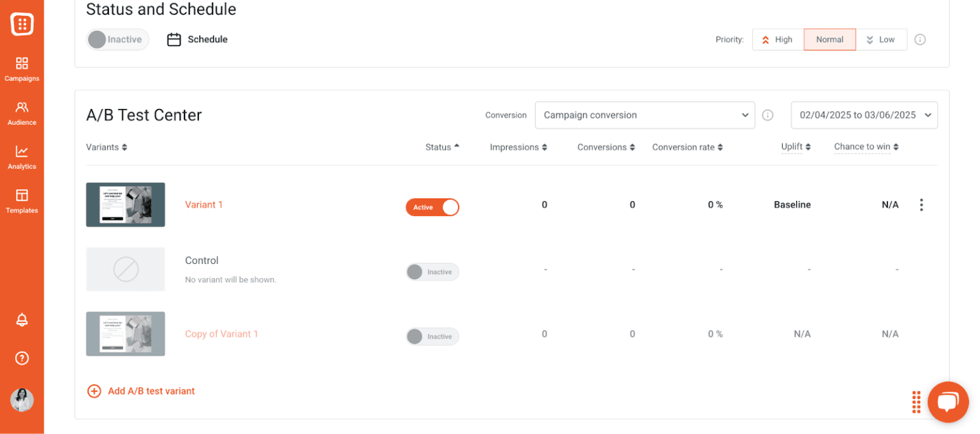
Task: Open the live chat bubble
Action: coord(947,401)
